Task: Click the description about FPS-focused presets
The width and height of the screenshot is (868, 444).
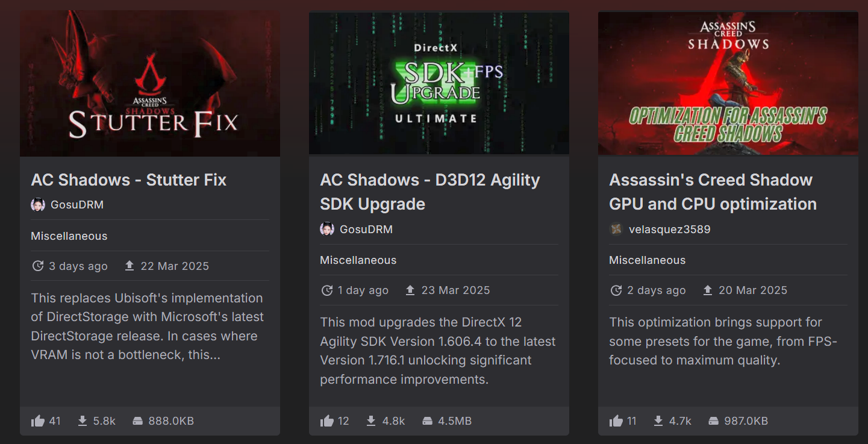Action: pos(723,342)
